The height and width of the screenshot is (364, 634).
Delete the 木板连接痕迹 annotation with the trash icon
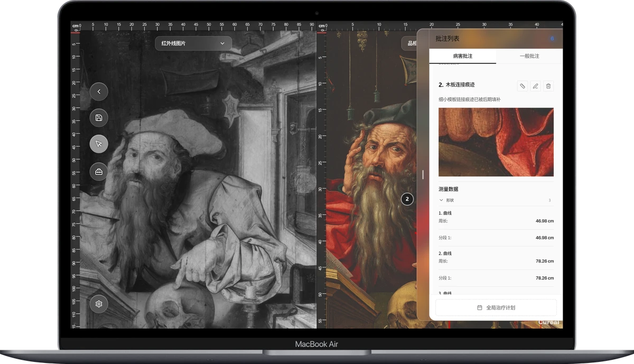548,86
